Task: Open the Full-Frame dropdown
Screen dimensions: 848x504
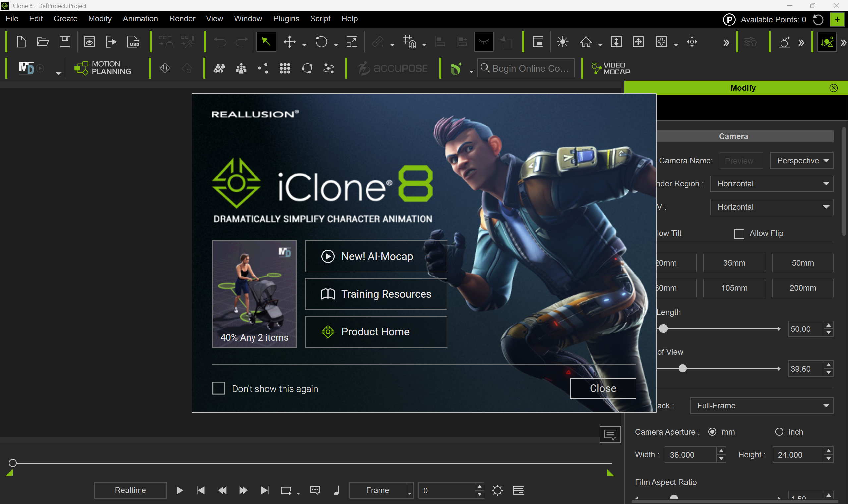Action: (762, 406)
